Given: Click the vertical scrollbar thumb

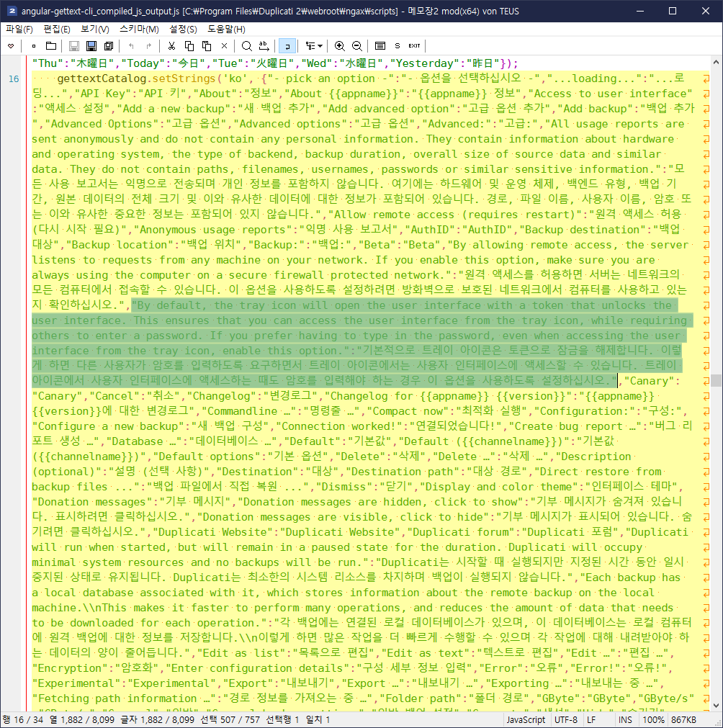Looking at the screenshot, I should click(716, 379).
